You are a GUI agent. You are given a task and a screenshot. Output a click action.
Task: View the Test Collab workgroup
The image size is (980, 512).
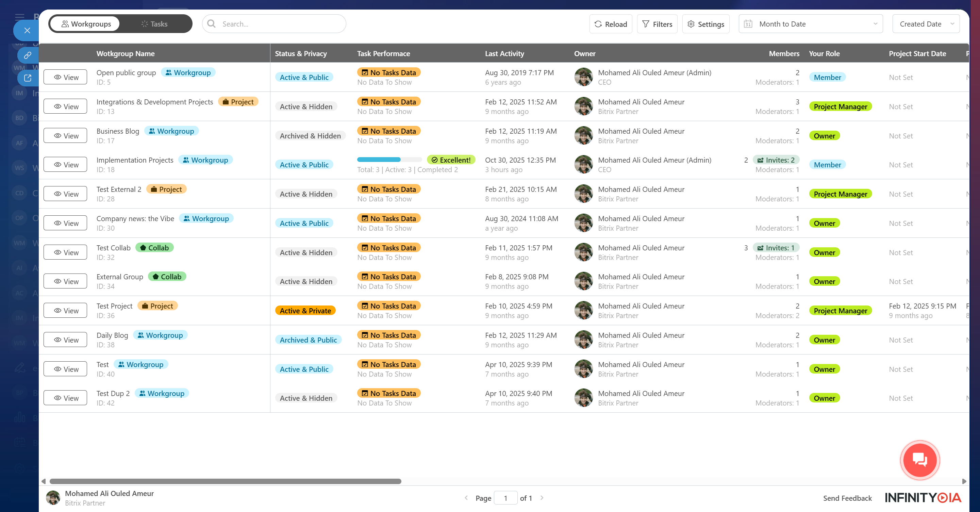(x=65, y=252)
